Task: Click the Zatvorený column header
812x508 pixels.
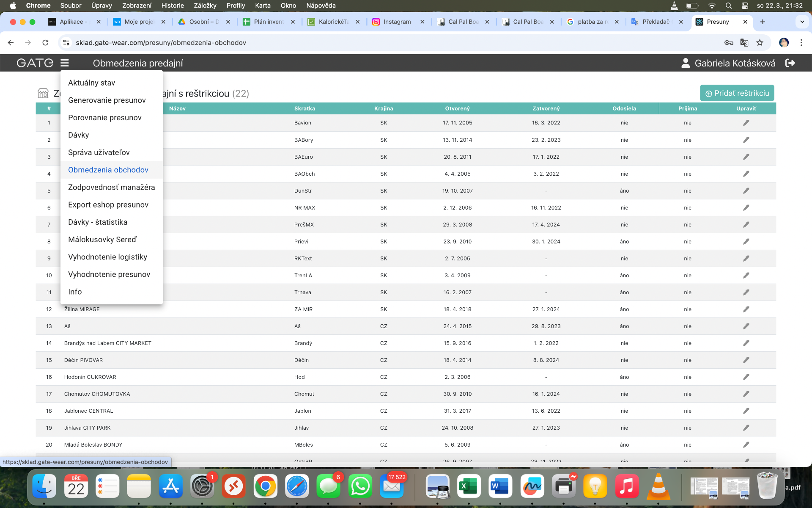Action: pos(546,108)
